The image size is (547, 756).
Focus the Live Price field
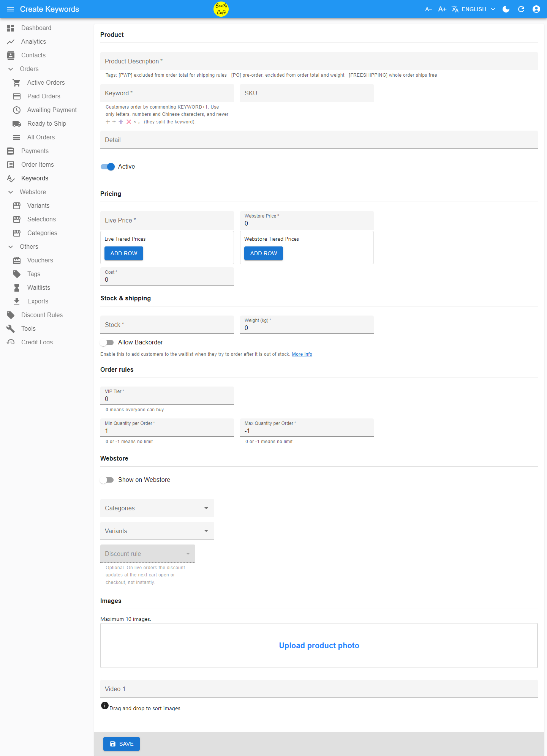click(x=167, y=220)
